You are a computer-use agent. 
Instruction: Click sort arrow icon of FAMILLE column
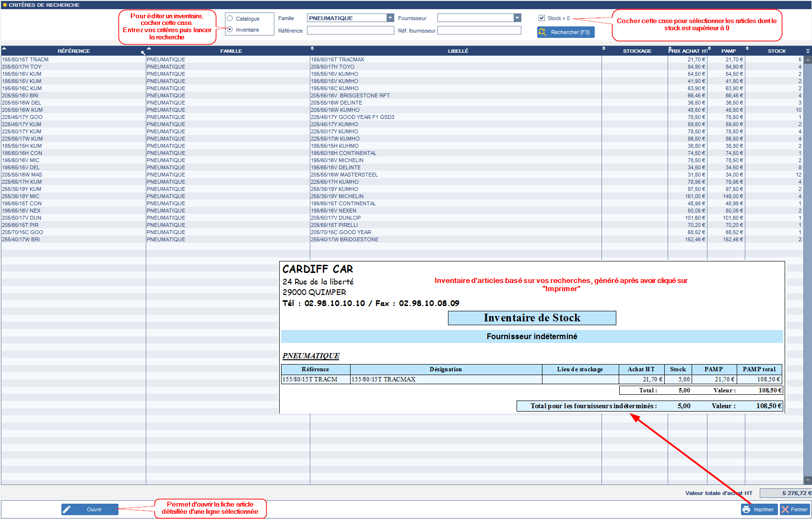[149, 48]
